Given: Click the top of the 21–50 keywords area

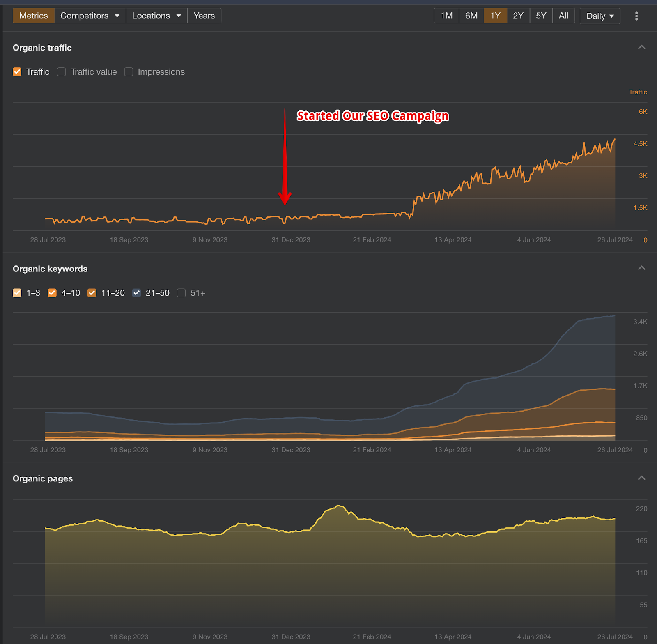Looking at the screenshot, I should 614,315.
